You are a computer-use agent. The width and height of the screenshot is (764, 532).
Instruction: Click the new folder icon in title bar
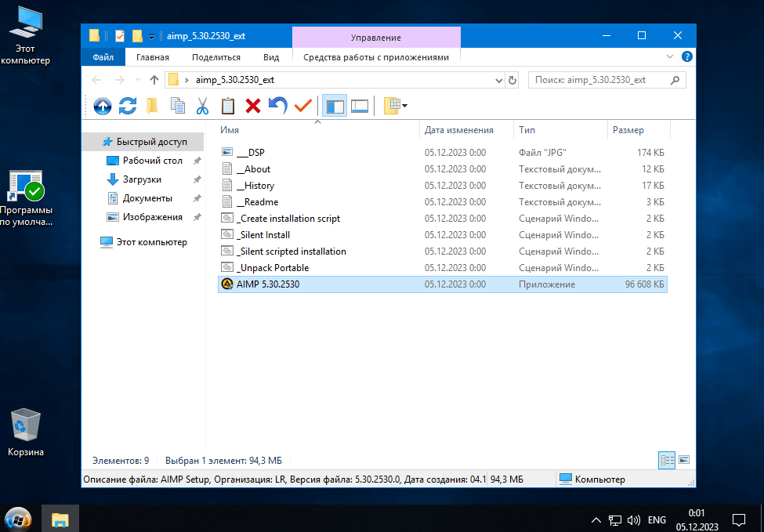[137, 36]
